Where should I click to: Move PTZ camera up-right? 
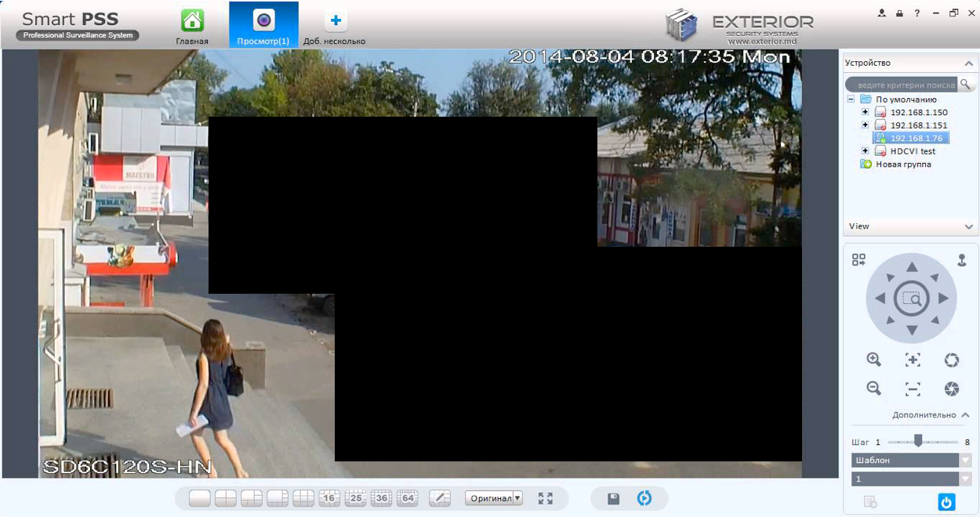coord(934,277)
